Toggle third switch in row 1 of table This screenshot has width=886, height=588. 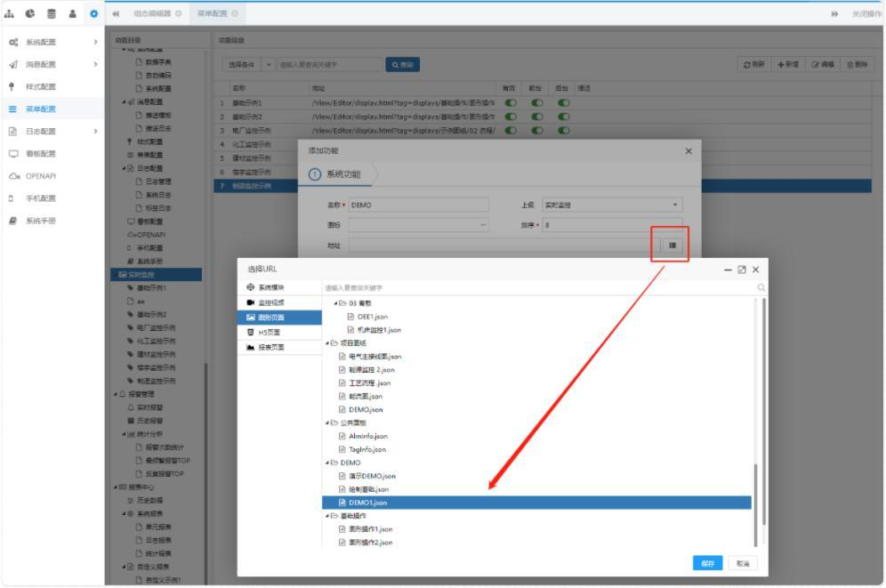click(563, 103)
